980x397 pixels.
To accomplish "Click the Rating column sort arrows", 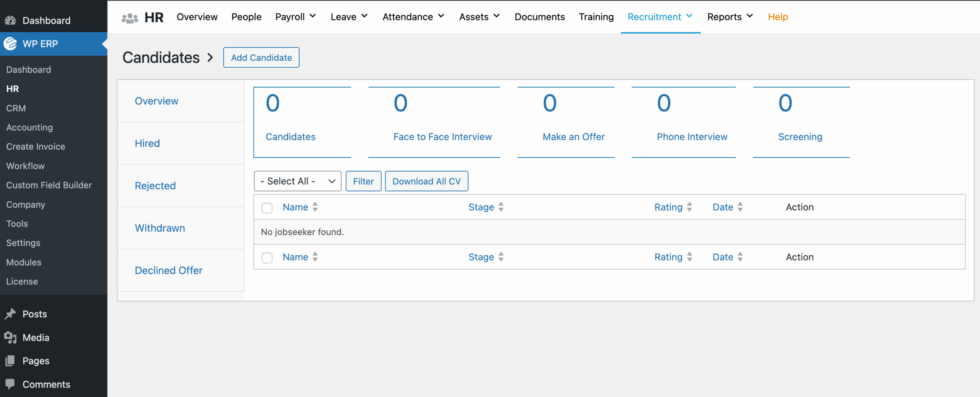I will click(689, 207).
